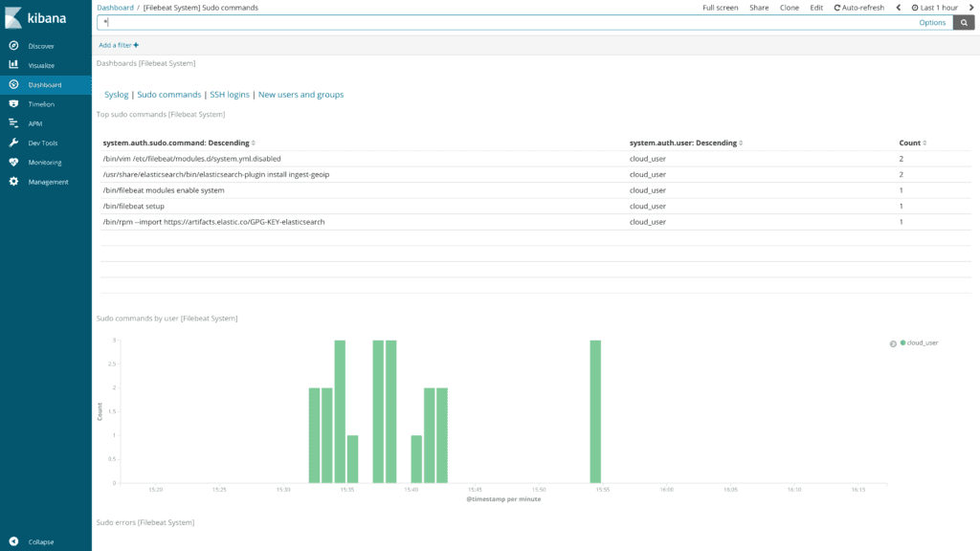Click the clock icon next to Last 1 hour

pos(915,8)
